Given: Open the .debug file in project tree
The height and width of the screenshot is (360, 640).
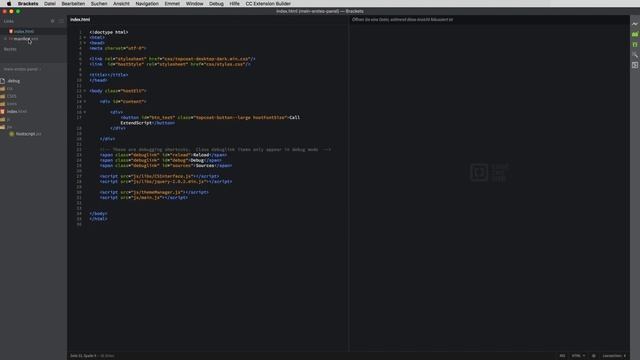Looking at the screenshot, I should pyautogui.click(x=13, y=81).
